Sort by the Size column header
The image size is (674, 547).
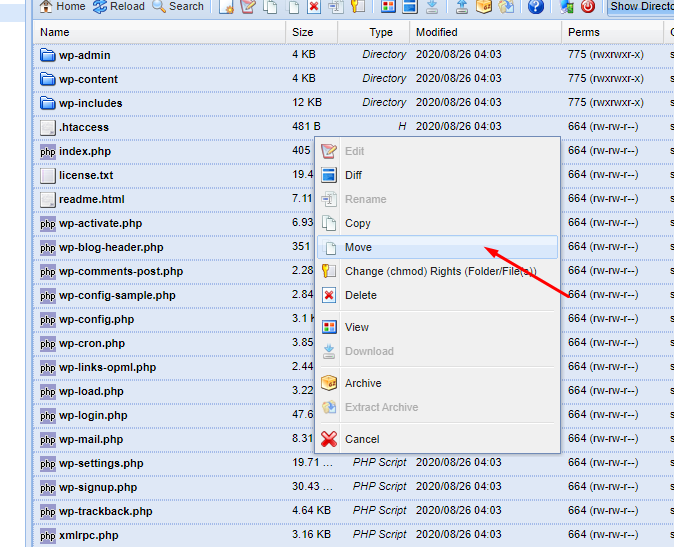coord(312,32)
